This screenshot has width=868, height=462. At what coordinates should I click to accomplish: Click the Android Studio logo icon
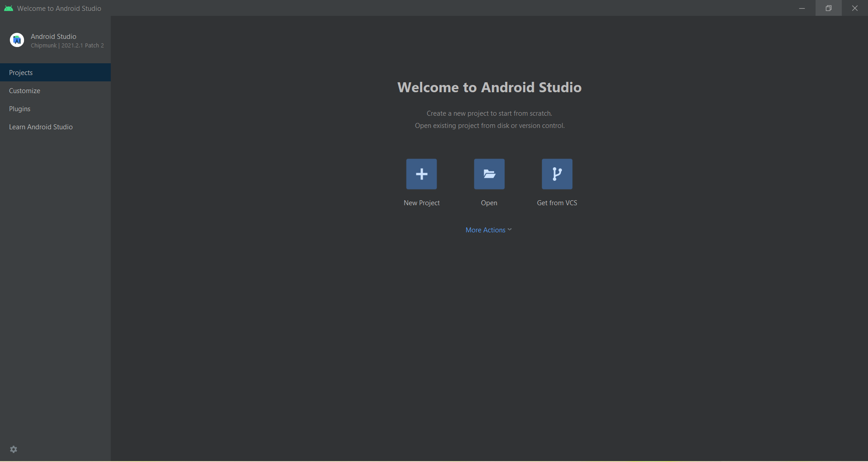tap(17, 40)
